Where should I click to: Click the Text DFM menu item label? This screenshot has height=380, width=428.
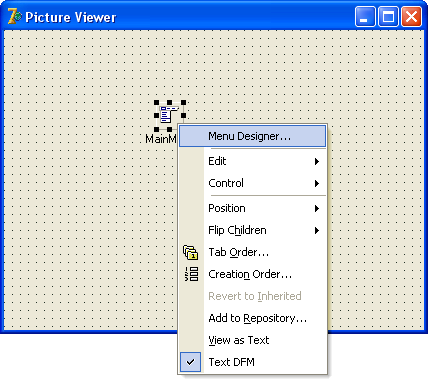click(x=232, y=362)
